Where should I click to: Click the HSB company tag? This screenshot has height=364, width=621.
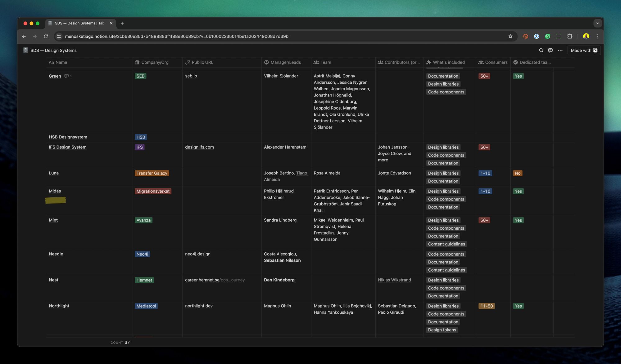point(141,137)
